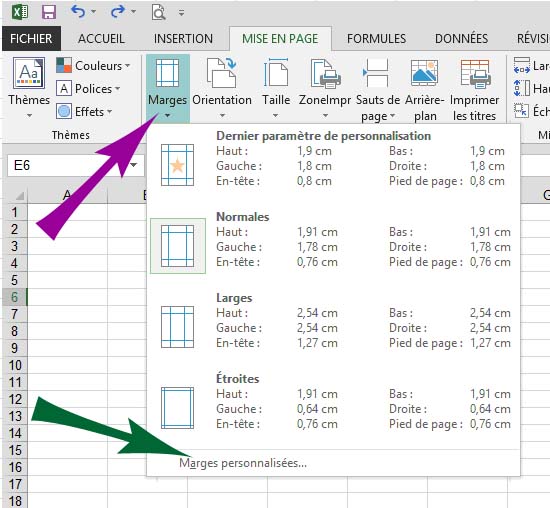This screenshot has height=508, width=550.
Task: Click the Effets circle icon
Action: (x=64, y=111)
